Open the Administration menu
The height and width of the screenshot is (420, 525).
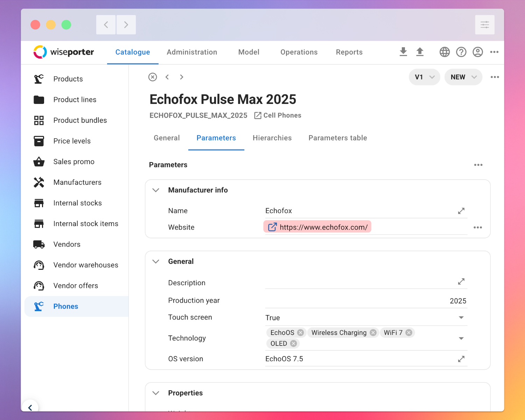[192, 52]
